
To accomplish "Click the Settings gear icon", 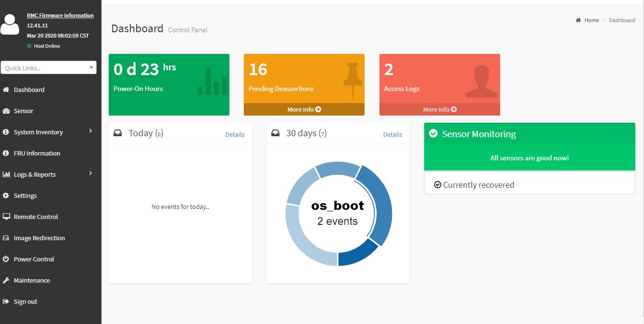I will pyautogui.click(x=6, y=195).
